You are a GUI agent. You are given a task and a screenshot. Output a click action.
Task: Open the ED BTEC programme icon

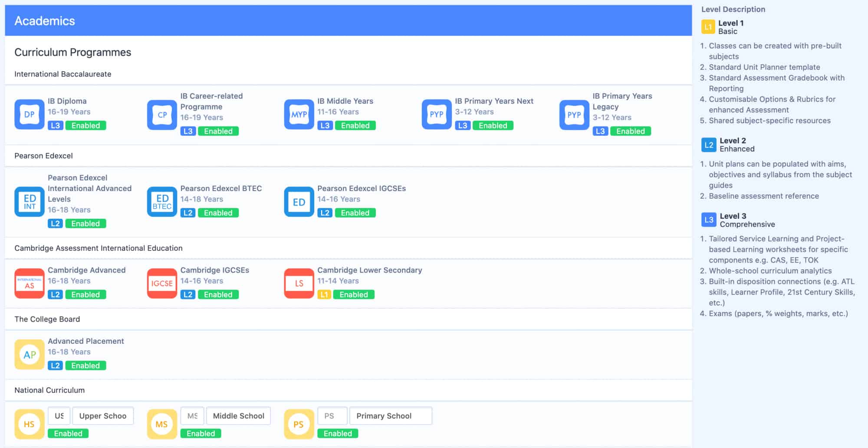(162, 202)
